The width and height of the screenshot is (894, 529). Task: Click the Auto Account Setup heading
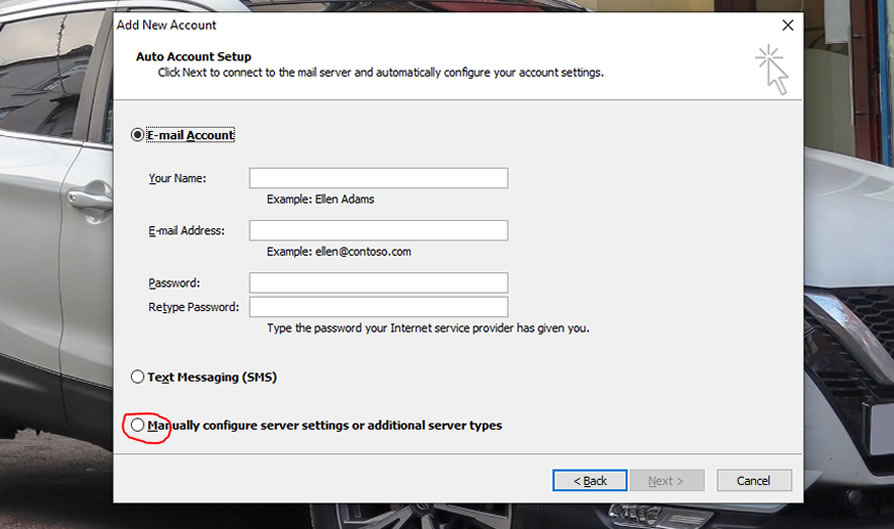coord(193,56)
